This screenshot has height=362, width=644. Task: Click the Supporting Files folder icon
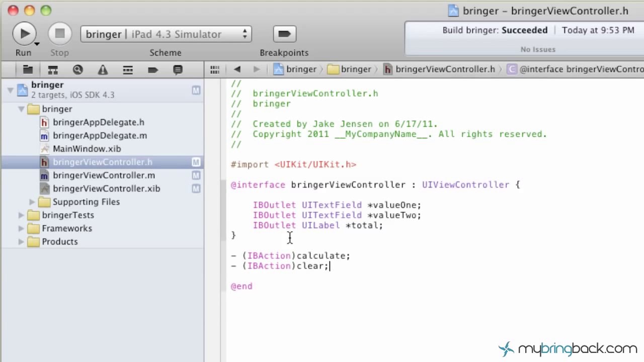(x=44, y=202)
